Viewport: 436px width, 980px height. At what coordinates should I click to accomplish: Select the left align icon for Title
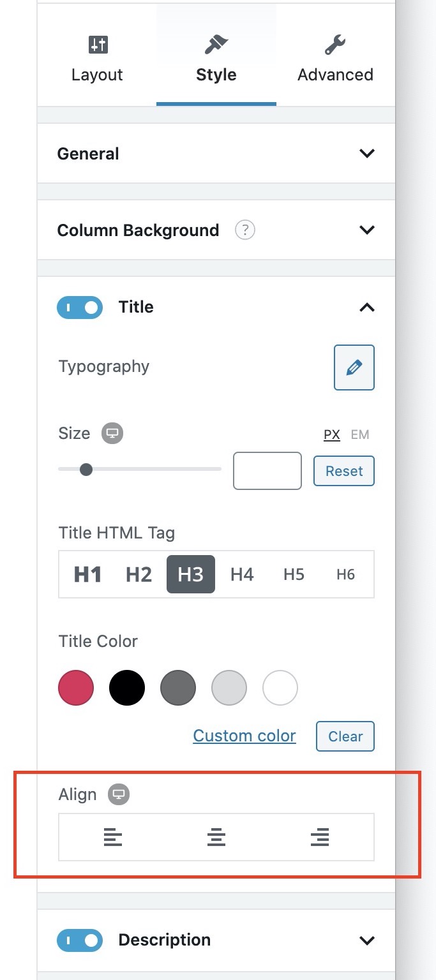(x=113, y=837)
